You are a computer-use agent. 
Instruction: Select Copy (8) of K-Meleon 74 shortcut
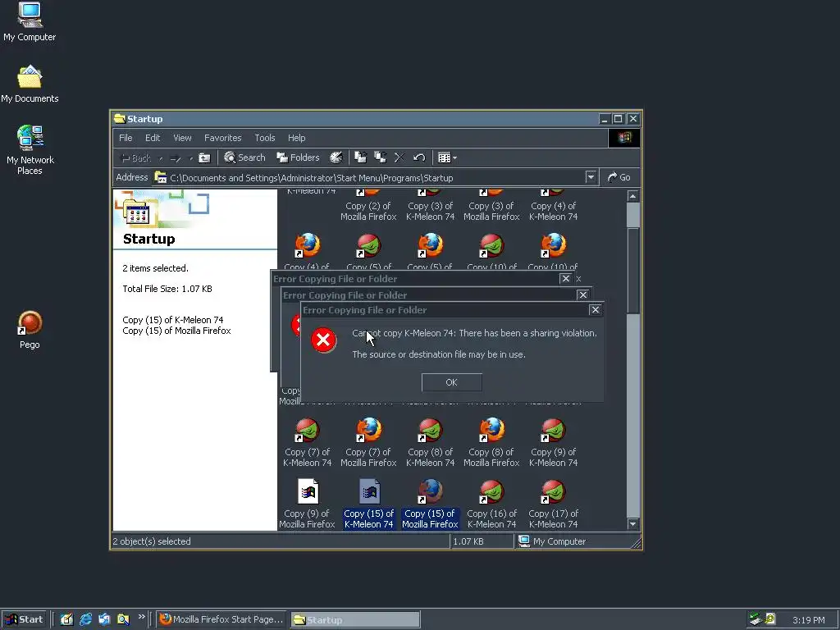[x=430, y=443]
